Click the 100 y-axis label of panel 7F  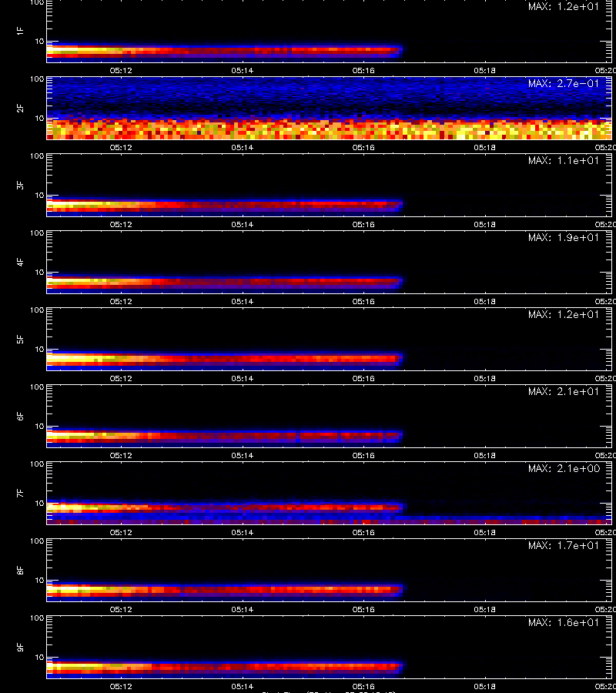37,464
